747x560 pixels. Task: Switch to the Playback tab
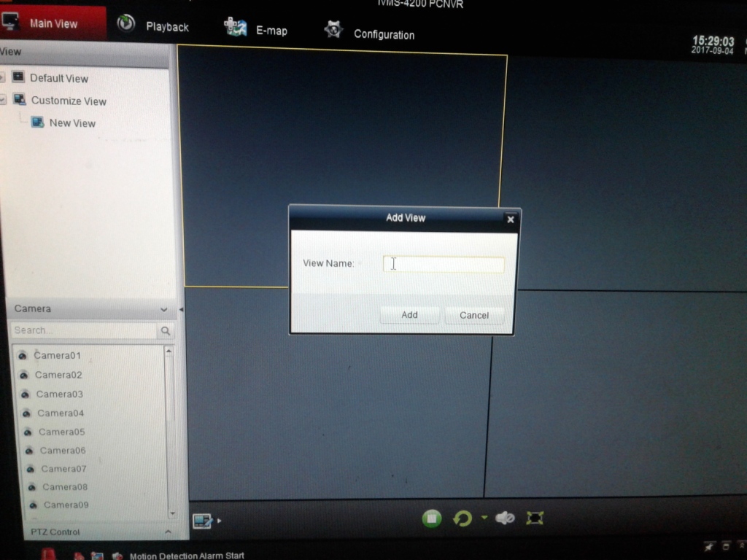point(153,26)
